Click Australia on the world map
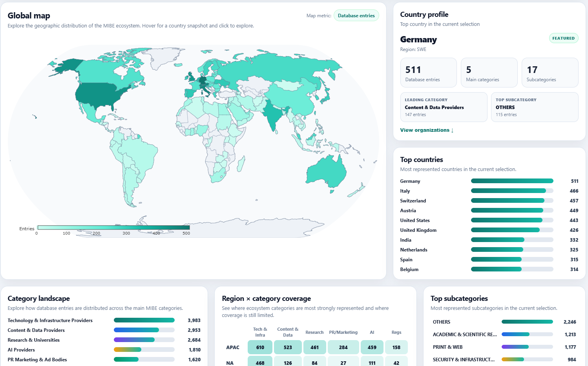The image size is (588, 366). tap(326, 173)
